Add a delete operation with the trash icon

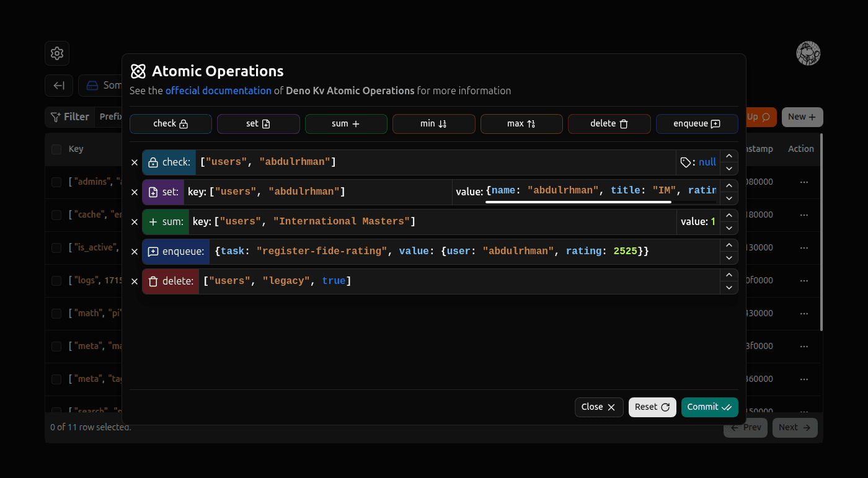(609, 123)
